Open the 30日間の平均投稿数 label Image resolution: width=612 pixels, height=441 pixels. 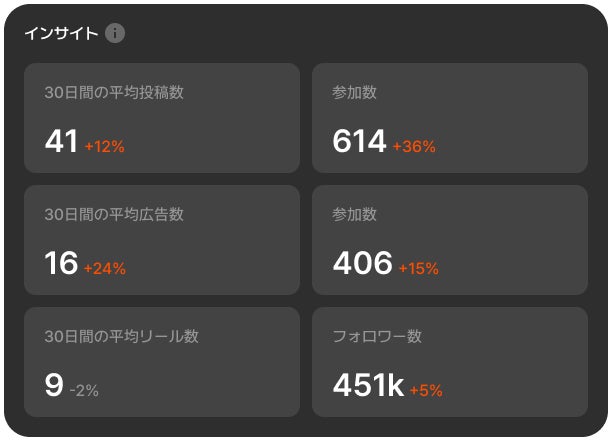click(114, 93)
